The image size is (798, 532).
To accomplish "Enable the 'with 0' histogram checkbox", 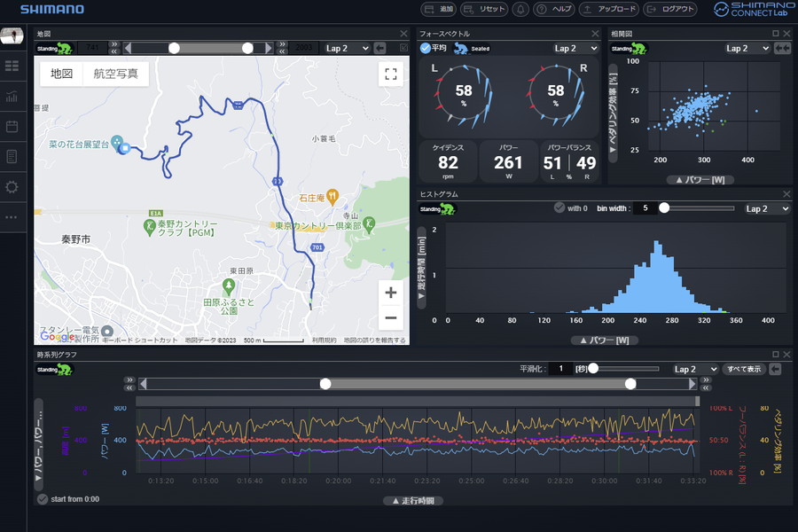I will (x=559, y=208).
